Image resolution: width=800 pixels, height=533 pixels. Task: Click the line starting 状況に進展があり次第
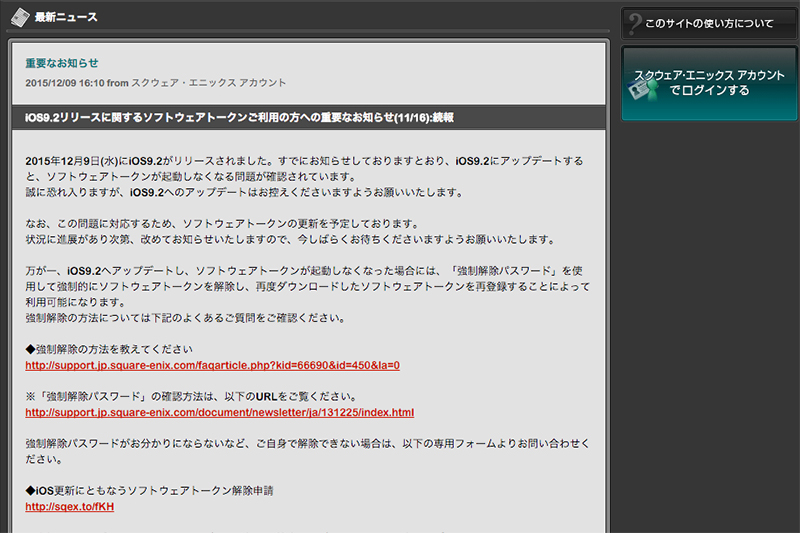pyautogui.click(x=291, y=239)
